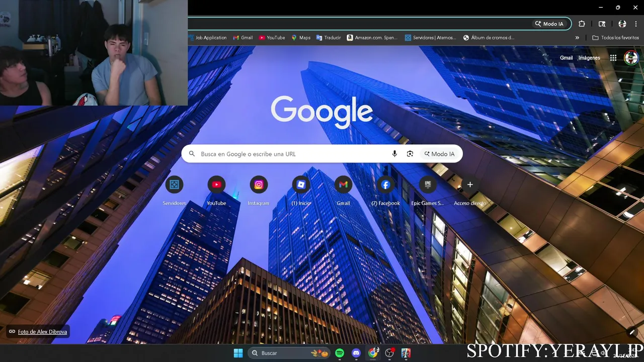The width and height of the screenshot is (644, 362).
Task: Open the last app icon after OBS in the taskbar
Action: pyautogui.click(x=406, y=353)
